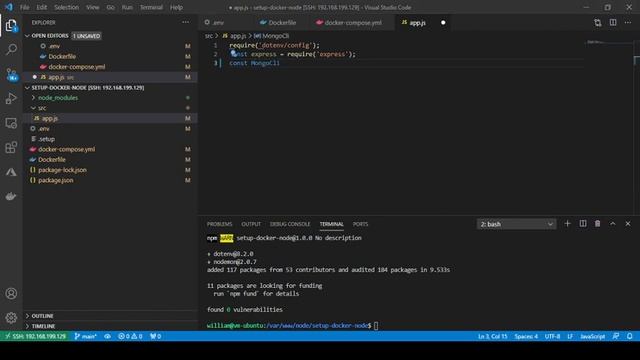Open the Search view icon

click(11, 50)
